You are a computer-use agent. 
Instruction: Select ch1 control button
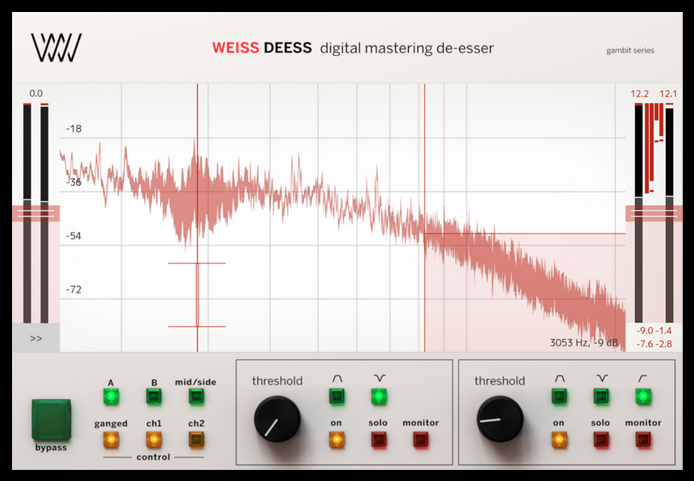tap(153, 439)
